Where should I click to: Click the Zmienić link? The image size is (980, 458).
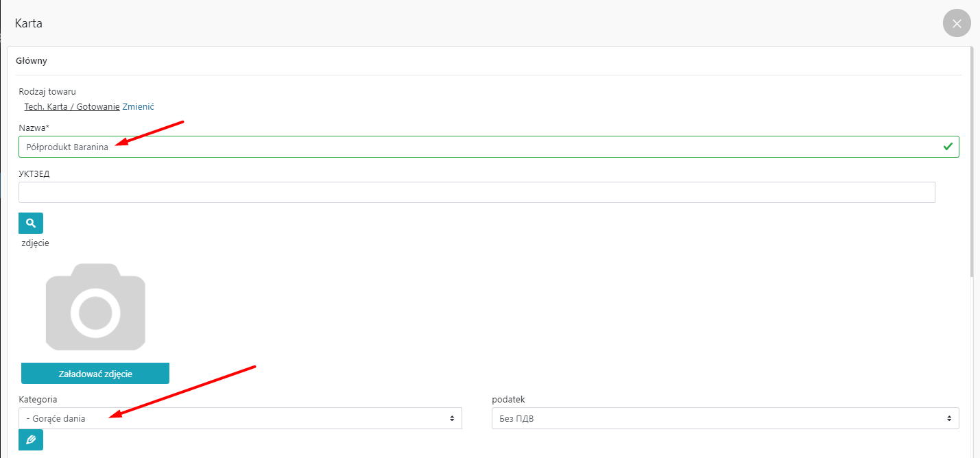point(139,107)
